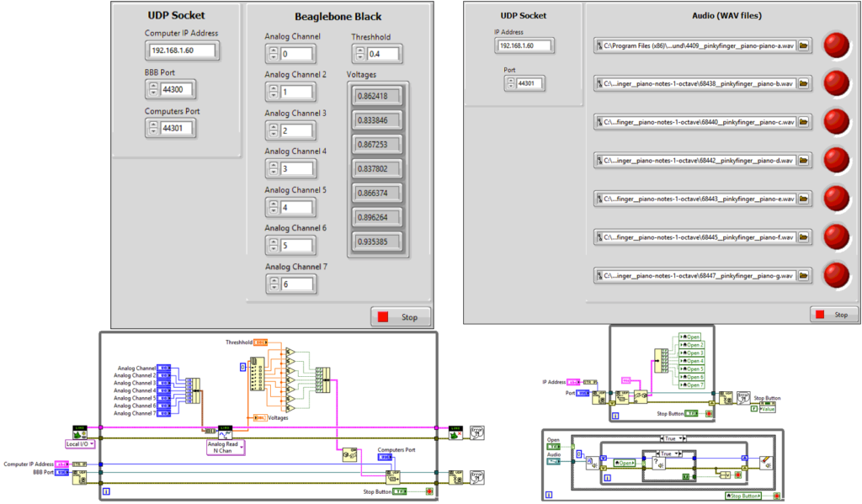862x504 pixels.
Task: Open the Analog Read N Chan selector arrow
Action: coord(241,447)
